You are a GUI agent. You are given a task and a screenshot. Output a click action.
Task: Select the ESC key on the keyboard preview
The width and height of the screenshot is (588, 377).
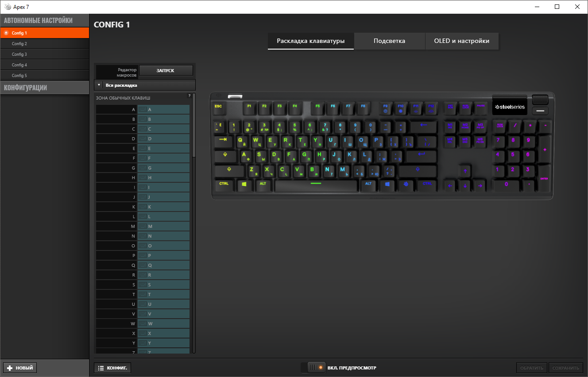point(219,108)
